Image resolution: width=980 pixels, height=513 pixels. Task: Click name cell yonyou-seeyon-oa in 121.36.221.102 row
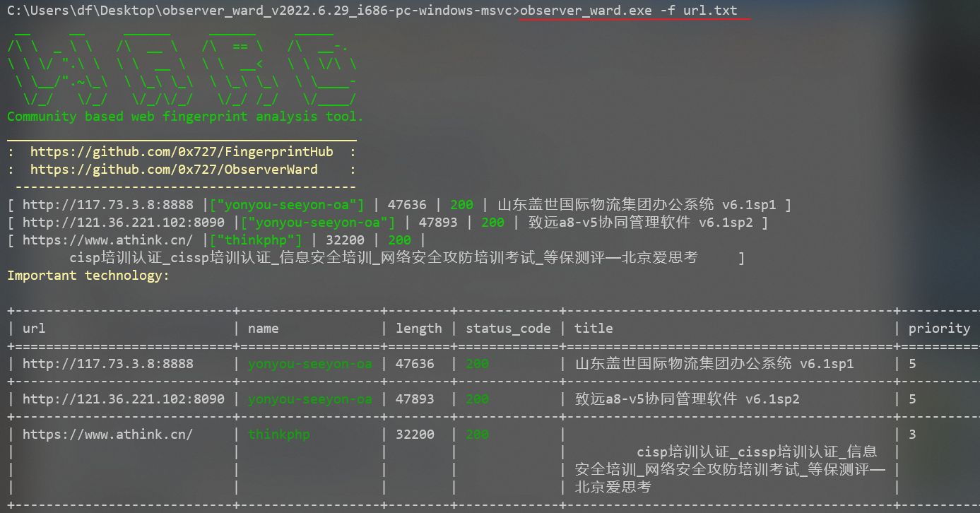pyautogui.click(x=310, y=399)
